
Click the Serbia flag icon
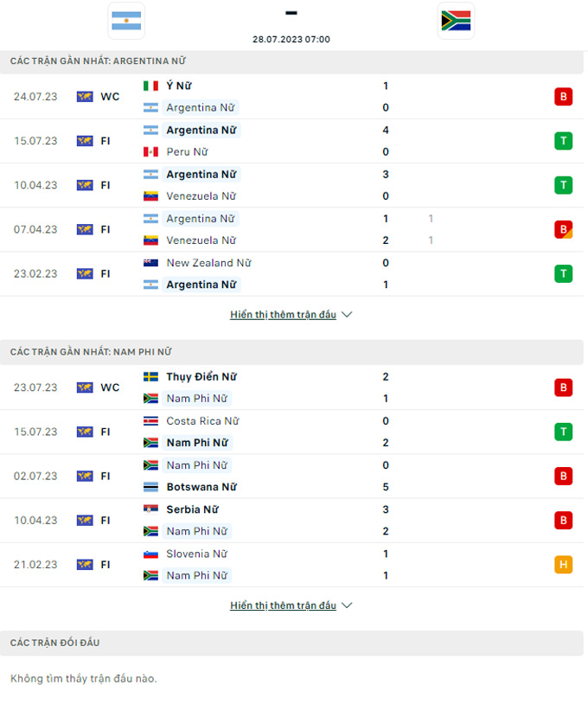pos(150,509)
